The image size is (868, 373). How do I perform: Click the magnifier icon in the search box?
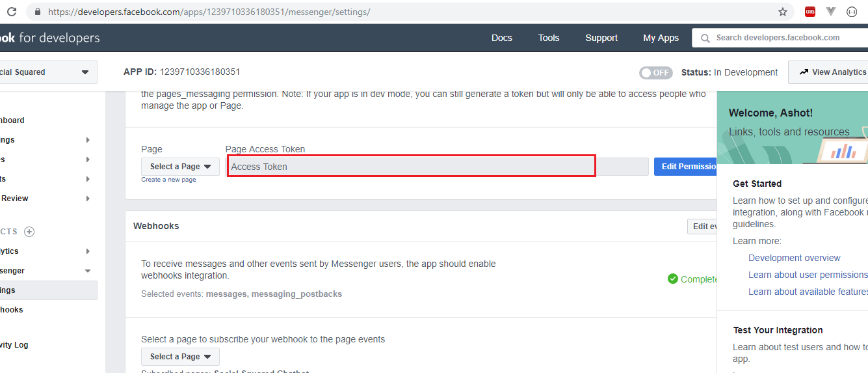click(x=705, y=38)
